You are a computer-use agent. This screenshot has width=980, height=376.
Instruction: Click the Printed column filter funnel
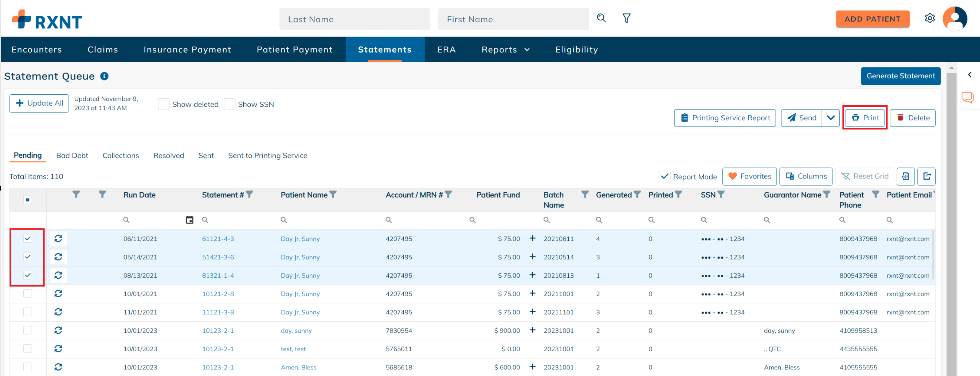coord(678,195)
